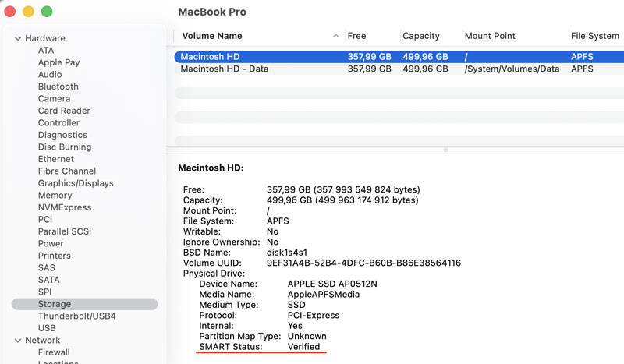Minimize window with yellow button
The width and height of the screenshot is (624, 364).
tap(28, 12)
